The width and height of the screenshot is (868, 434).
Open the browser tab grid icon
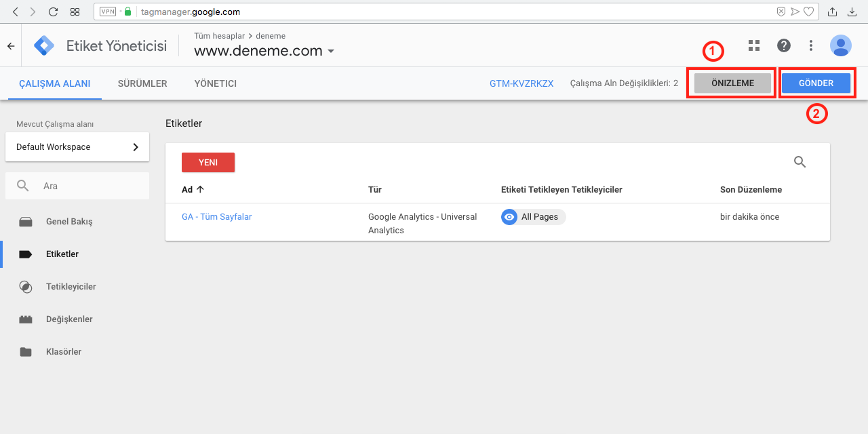point(75,12)
